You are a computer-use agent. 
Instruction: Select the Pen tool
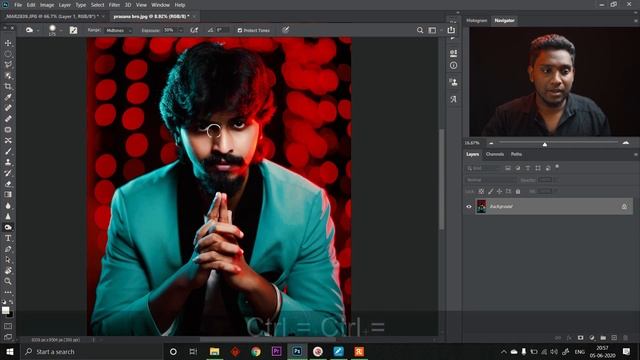pyautogui.click(x=8, y=249)
